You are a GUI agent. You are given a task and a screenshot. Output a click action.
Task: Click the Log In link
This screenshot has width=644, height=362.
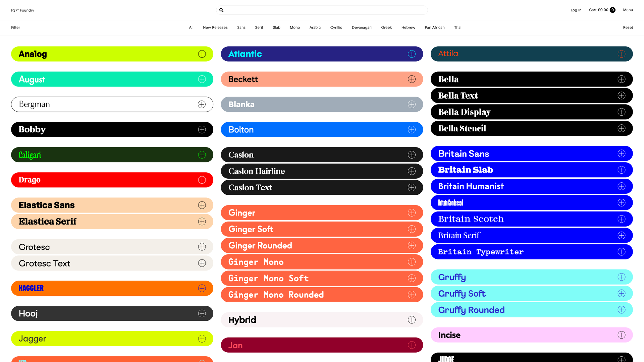point(576,10)
